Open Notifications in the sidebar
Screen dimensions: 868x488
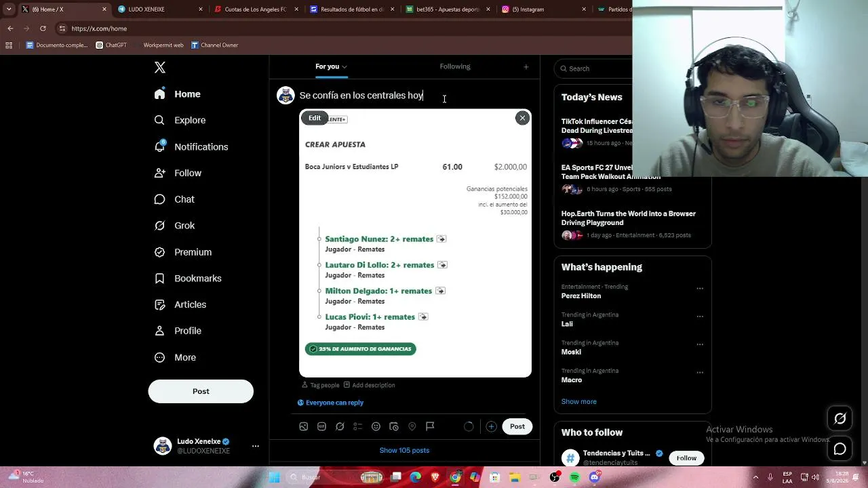click(x=191, y=146)
